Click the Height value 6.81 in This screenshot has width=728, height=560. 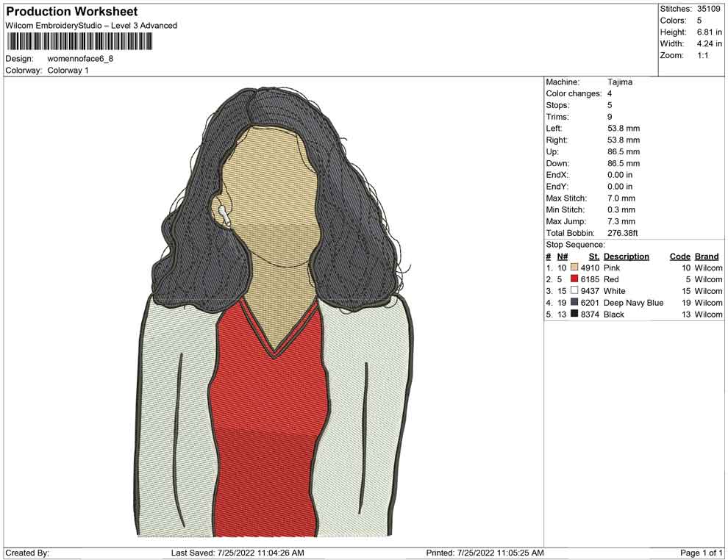(709, 32)
